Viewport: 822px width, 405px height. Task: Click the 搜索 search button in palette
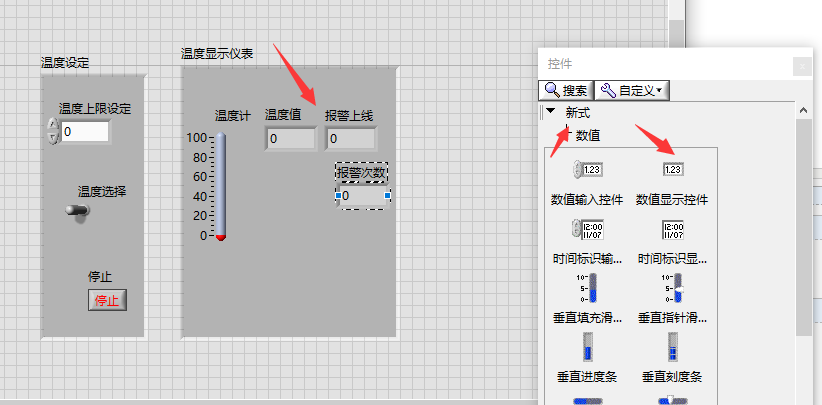pyautogui.click(x=566, y=91)
